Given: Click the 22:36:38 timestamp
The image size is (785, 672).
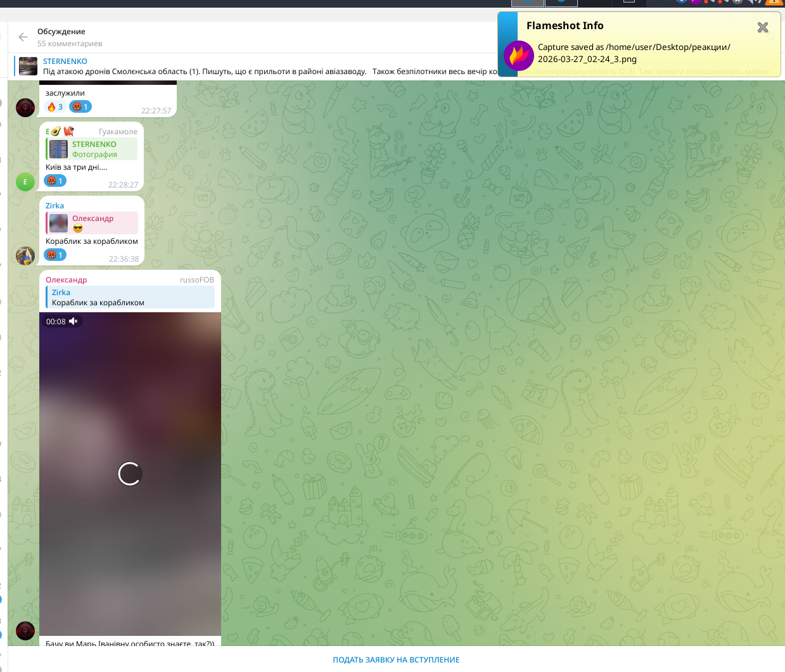Looking at the screenshot, I should [124, 259].
